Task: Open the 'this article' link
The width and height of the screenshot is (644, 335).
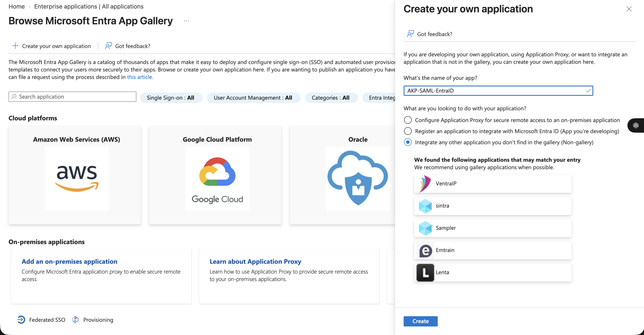Action: [x=140, y=77]
